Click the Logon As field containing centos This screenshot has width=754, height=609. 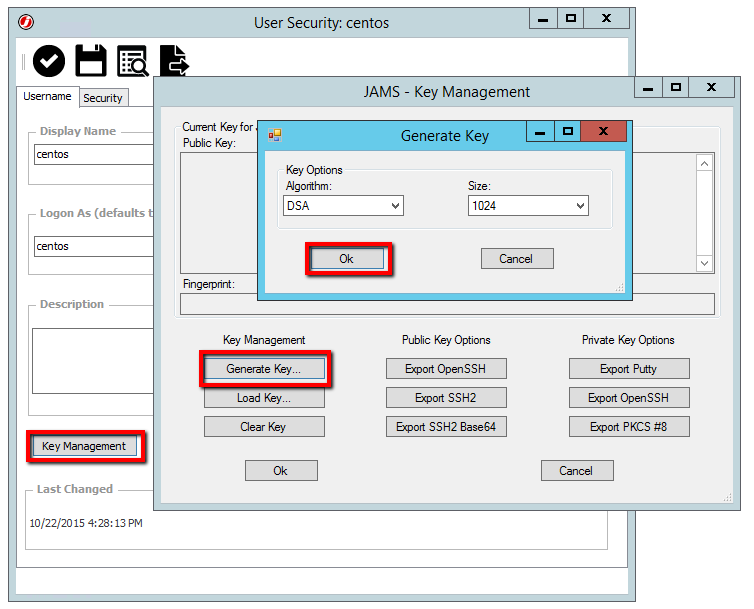pyautogui.click(x=94, y=246)
